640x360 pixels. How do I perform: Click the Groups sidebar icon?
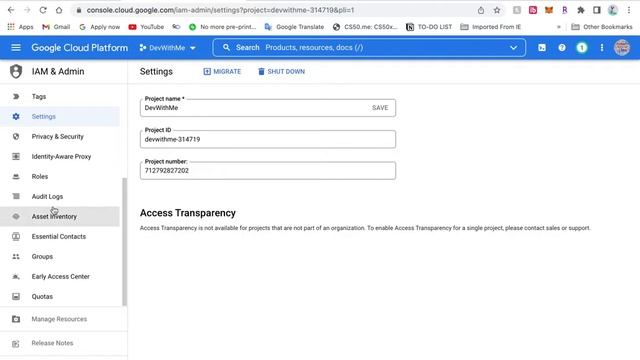tap(16, 256)
